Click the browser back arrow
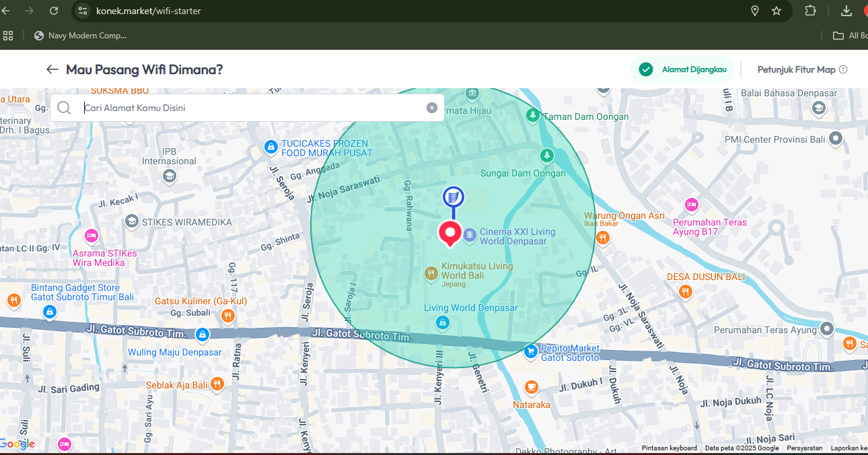The image size is (868, 455). (5, 11)
